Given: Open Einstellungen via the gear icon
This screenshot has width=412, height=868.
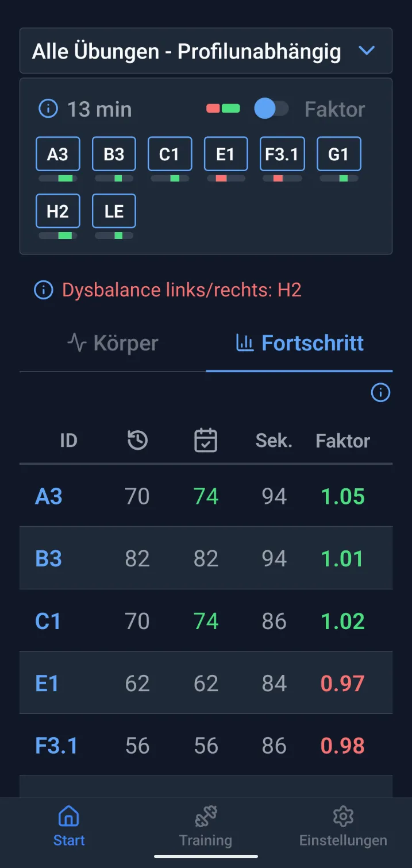Looking at the screenshot, I should pos(343,816).
